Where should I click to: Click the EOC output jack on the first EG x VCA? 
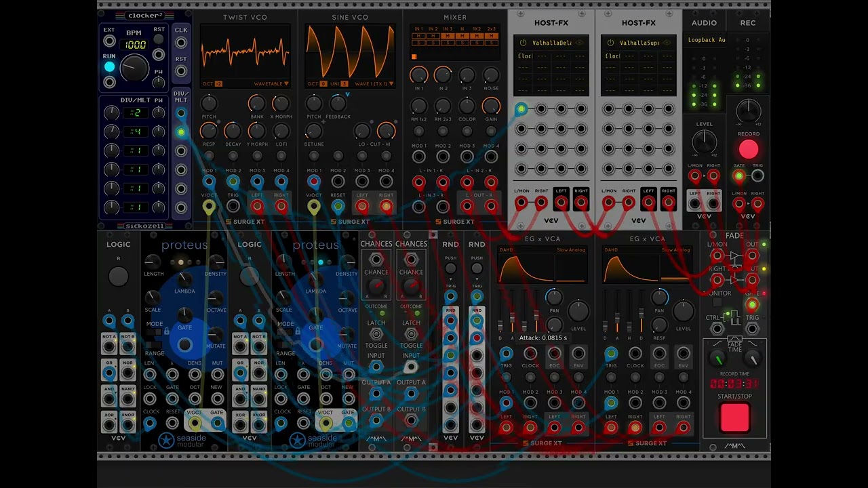click(554, 353)
